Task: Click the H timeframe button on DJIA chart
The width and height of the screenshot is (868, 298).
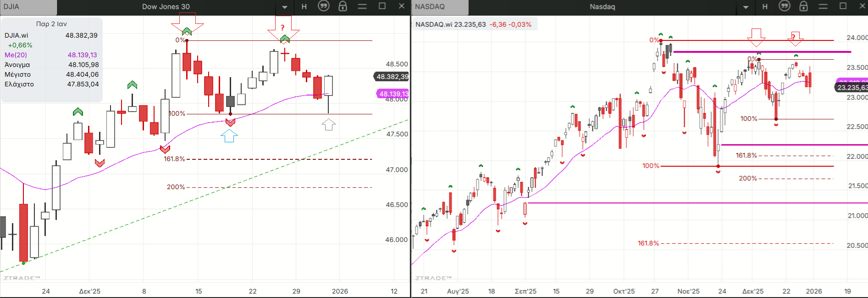Action: coord(304,6)
